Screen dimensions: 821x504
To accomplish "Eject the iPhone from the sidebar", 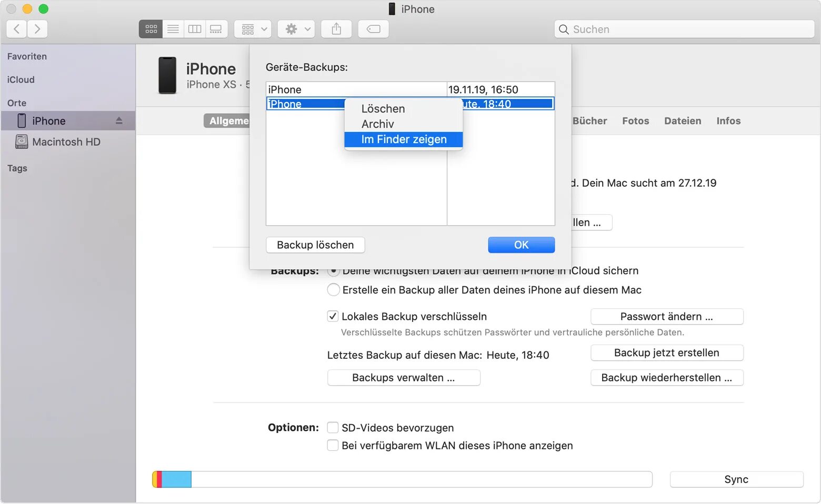I will click(x=119, y=121).
